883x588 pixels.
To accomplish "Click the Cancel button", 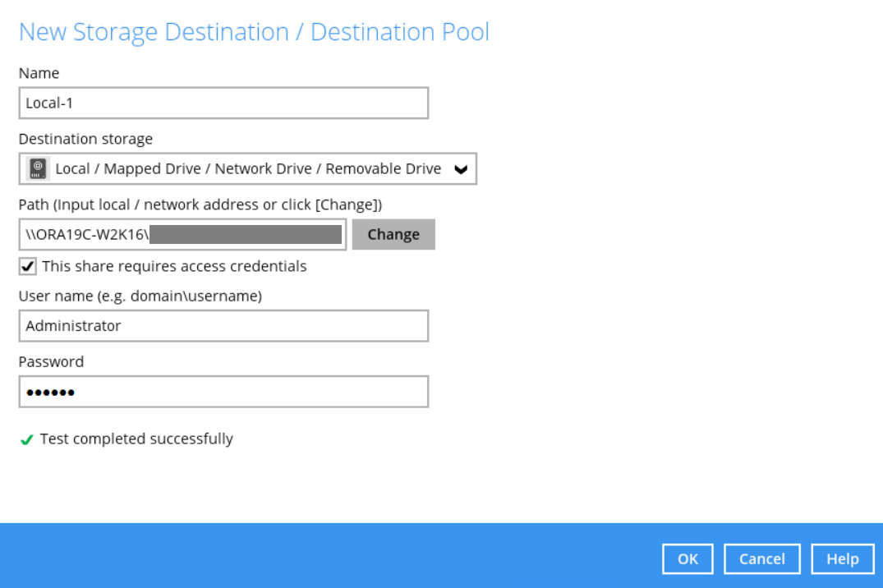I will click(x=761, y=559).
